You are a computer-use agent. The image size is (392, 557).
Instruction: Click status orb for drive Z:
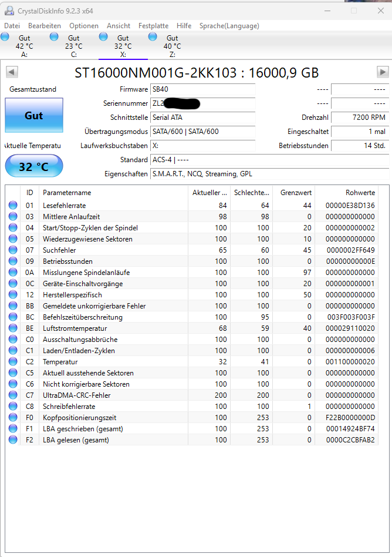coord(153,36)
